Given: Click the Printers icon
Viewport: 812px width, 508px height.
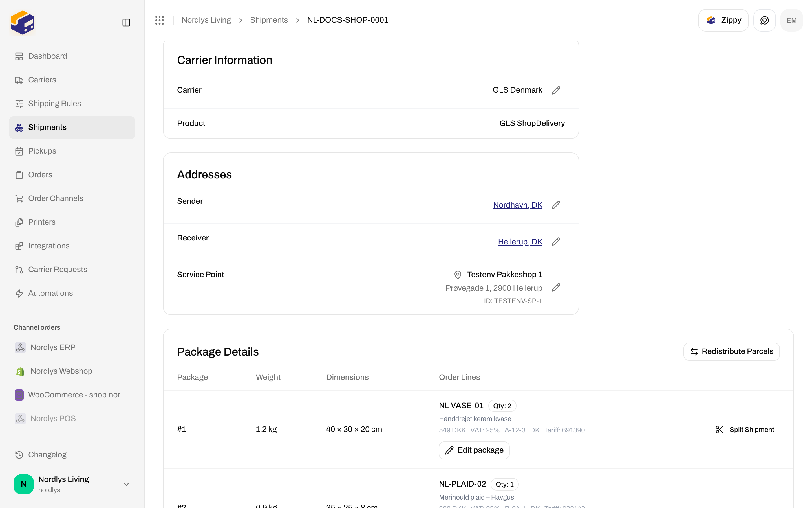Looking at the screenshot, I should (x=19, y=222).
